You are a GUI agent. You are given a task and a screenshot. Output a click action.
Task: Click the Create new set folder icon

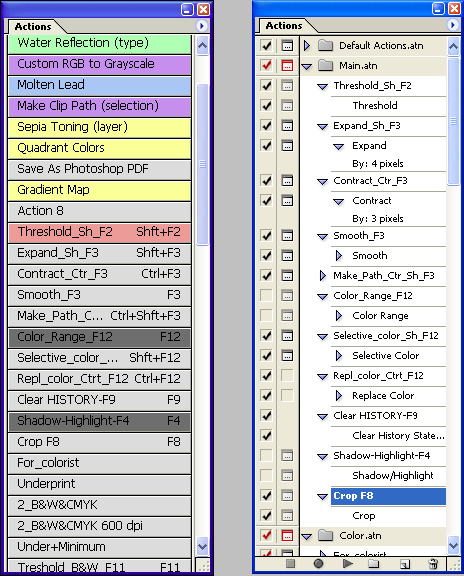(x=373, y=564)
